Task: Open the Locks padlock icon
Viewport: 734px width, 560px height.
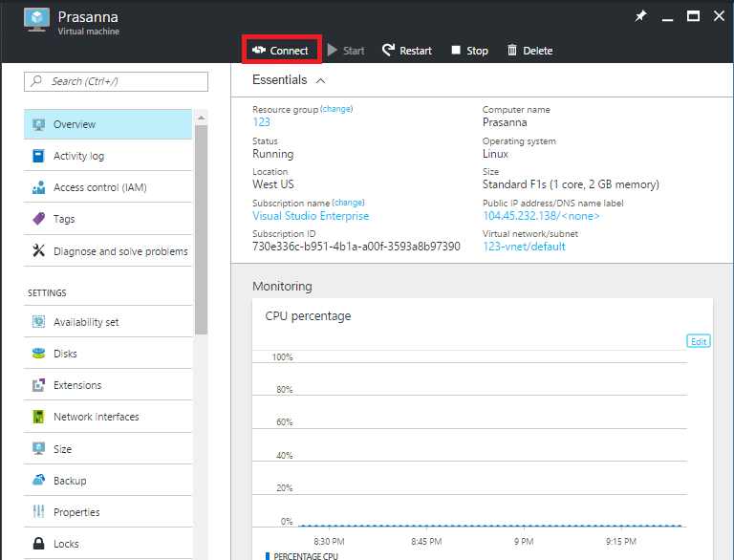Action: coord(38,544)
